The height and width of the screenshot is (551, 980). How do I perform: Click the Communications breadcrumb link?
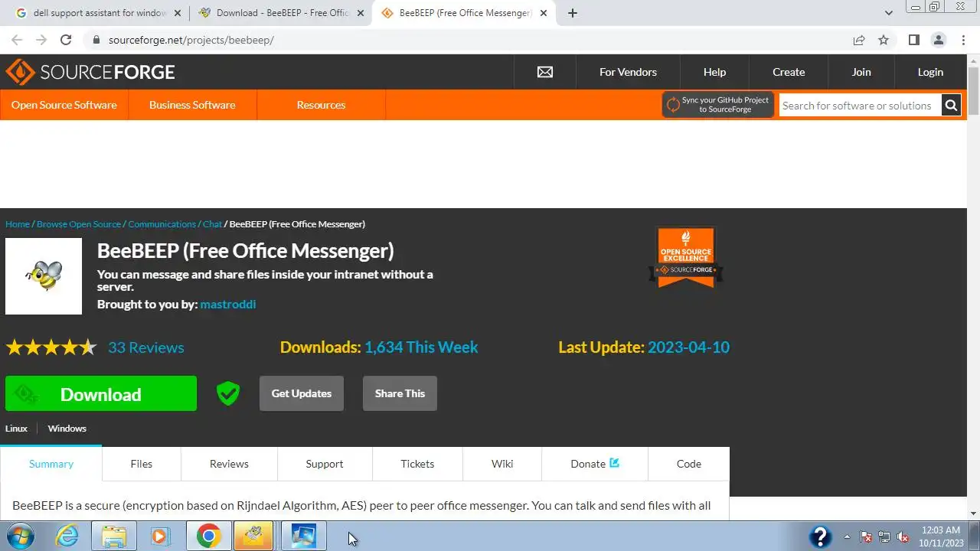[162, 224]
